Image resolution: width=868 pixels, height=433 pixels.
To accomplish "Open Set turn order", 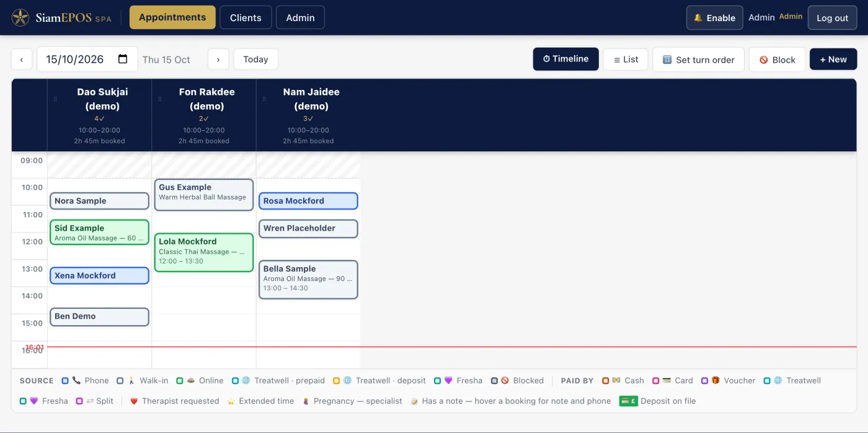I will click(x=698, y=60).
